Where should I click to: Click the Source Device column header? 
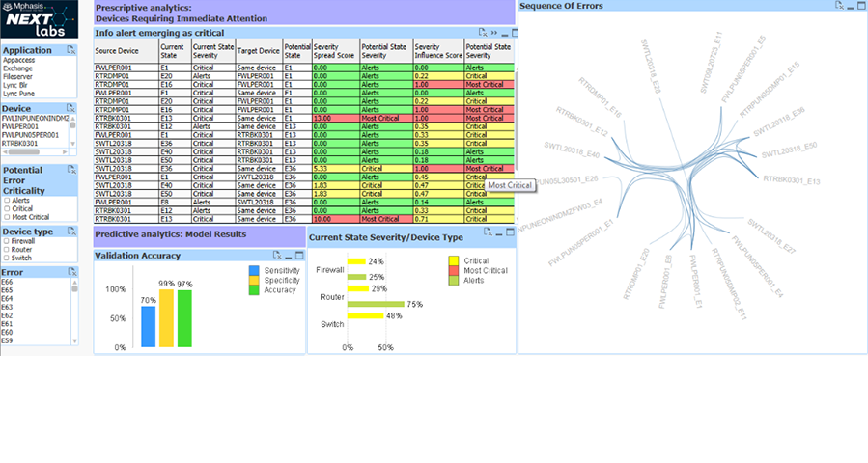[117, 51]
